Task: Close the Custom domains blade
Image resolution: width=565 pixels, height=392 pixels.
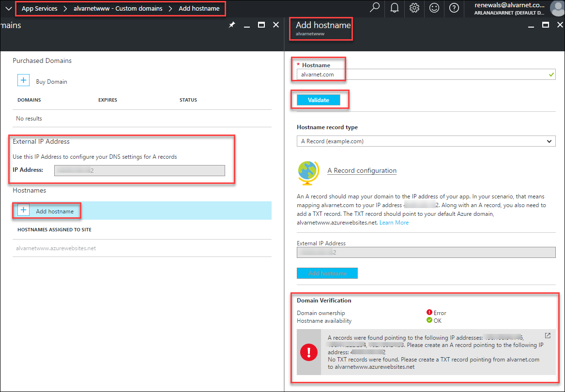Action: point(275,25)
